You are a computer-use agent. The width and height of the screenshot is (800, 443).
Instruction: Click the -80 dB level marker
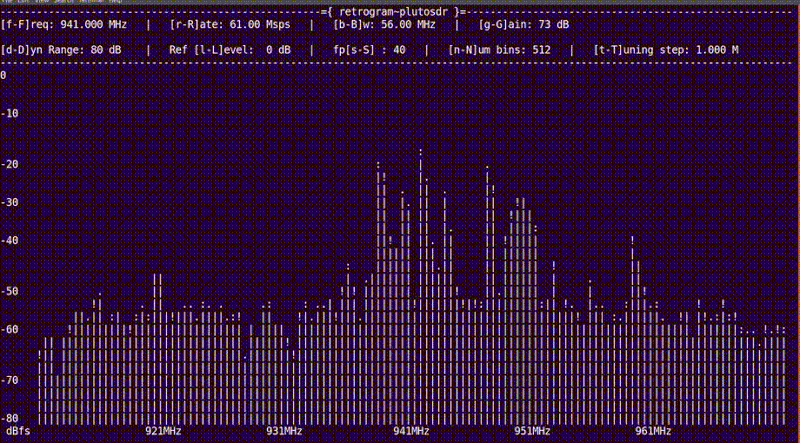tap(10, 417)
